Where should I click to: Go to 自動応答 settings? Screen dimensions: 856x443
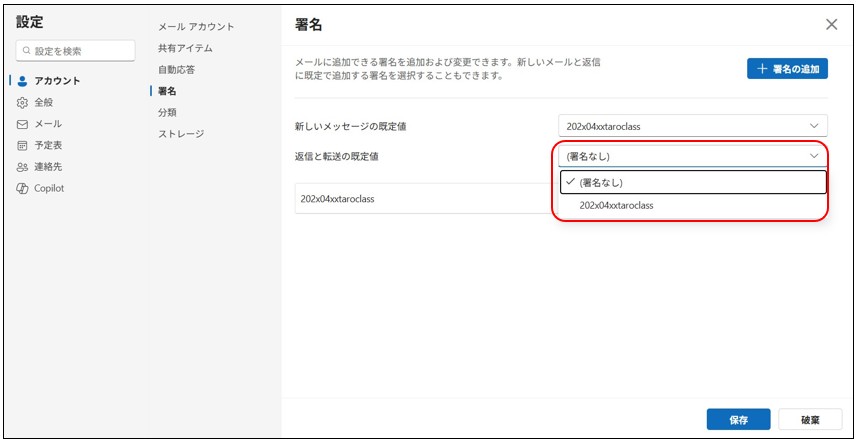(179, 70)
